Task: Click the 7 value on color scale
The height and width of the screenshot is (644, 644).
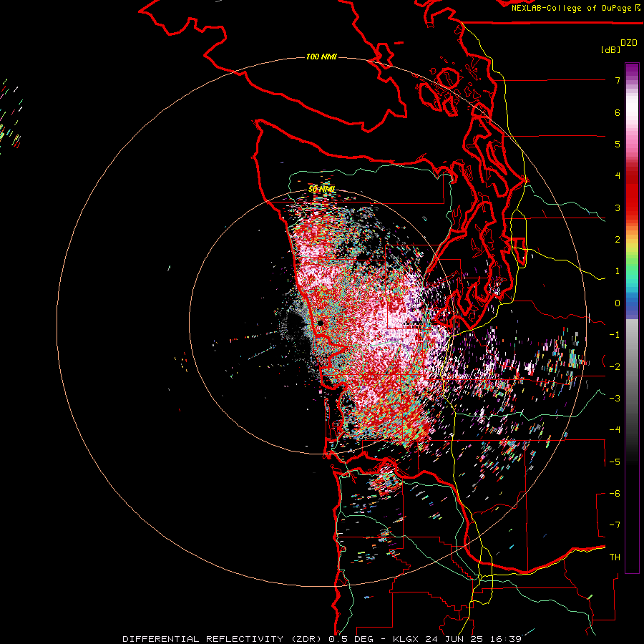Action: click(618, 80)
